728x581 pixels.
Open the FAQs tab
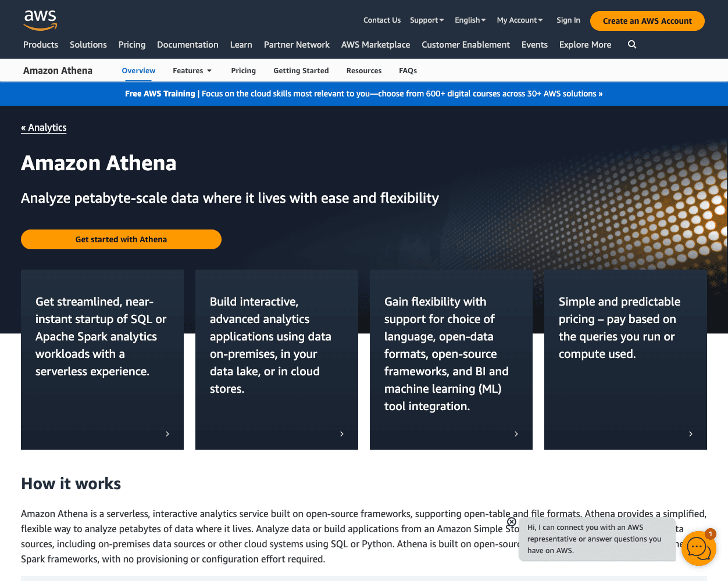408,71
